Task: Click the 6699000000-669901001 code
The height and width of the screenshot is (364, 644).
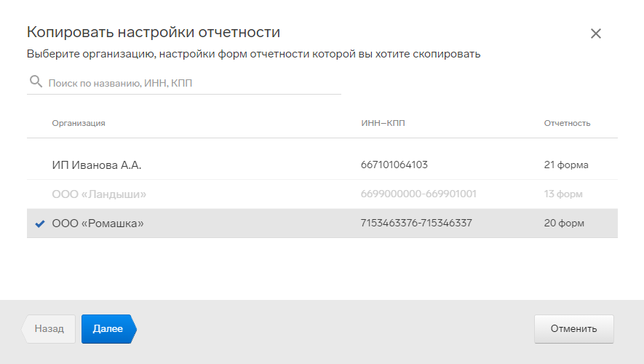Action: pos(418,194)
